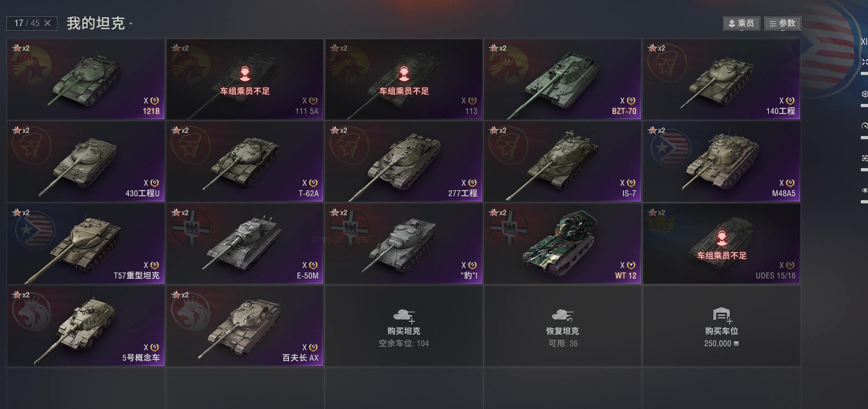Select the WT 12 camouflaged tank

[562, 244]
